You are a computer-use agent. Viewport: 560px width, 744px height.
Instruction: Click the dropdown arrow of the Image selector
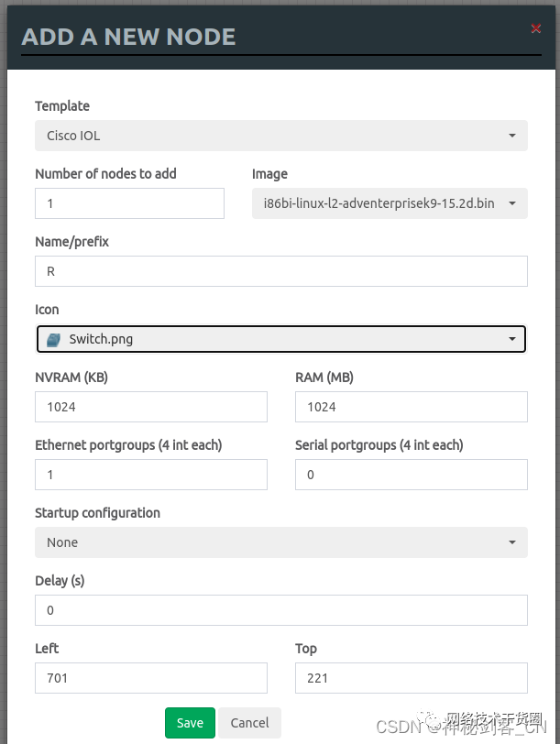511,204
